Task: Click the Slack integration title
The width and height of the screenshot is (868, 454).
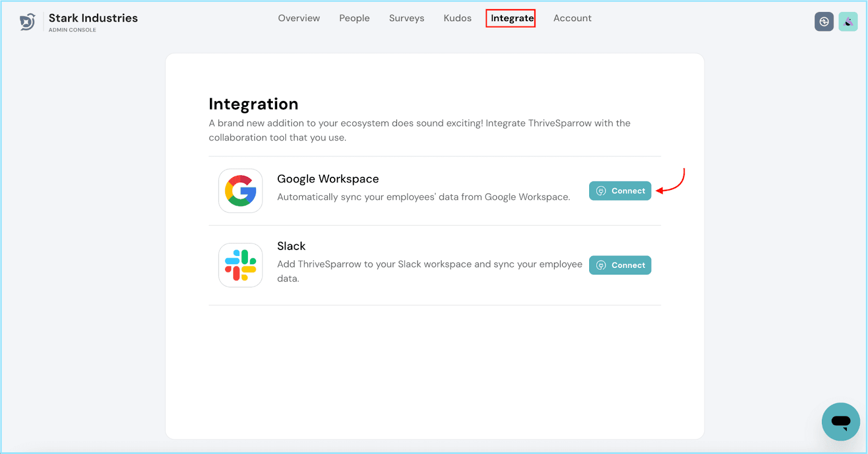Action: [x=291, y=246]
